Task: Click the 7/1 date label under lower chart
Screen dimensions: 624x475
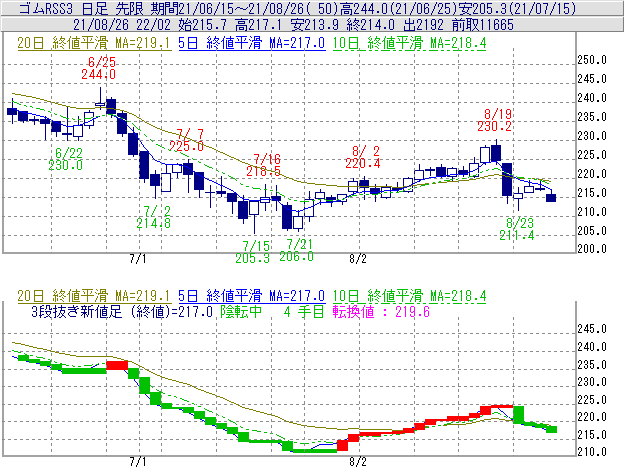Action: coord(138,462)
